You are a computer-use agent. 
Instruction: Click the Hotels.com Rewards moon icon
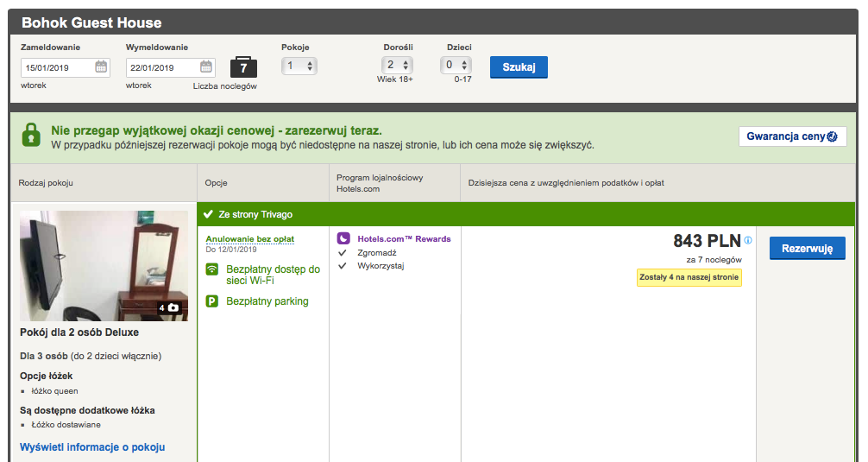point(343,238)
